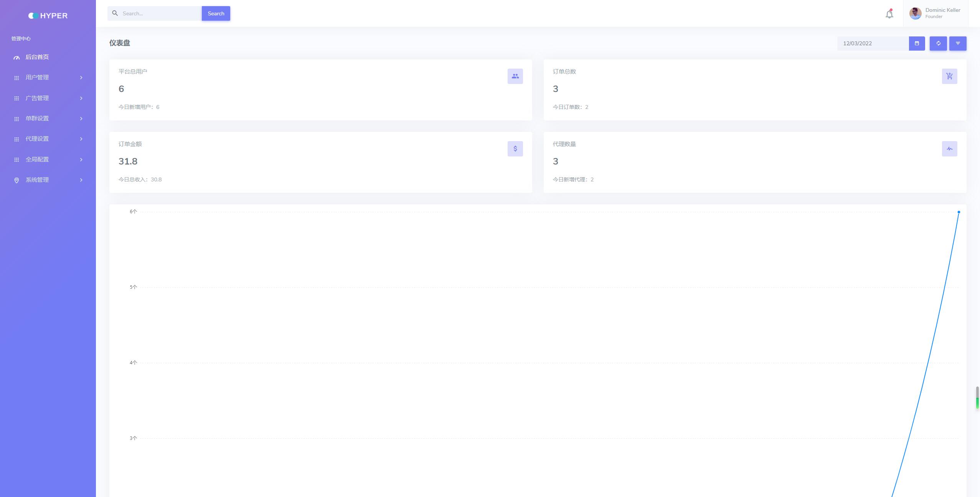Click the Search button

point(216,13)
